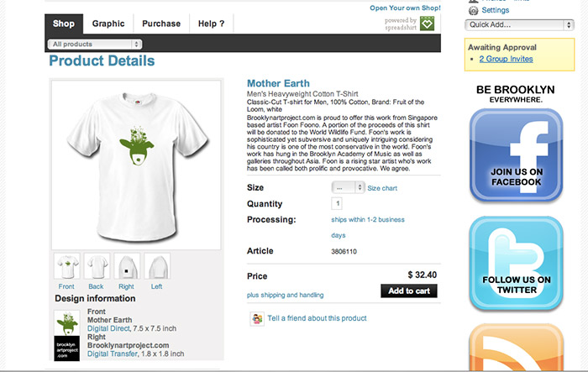Show the Right view thumbnail
Screen dimensions: 588x372
[x=126, y=267]
